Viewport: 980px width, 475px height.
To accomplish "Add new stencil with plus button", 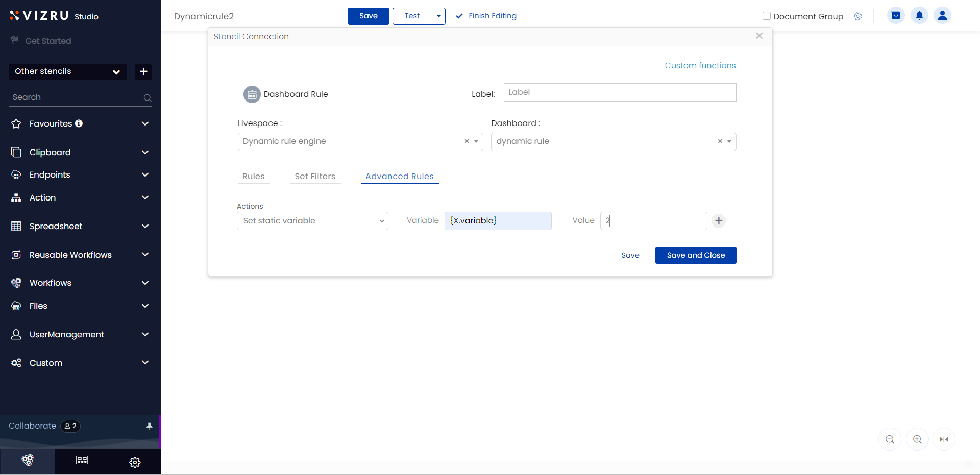I will (143, 71).
